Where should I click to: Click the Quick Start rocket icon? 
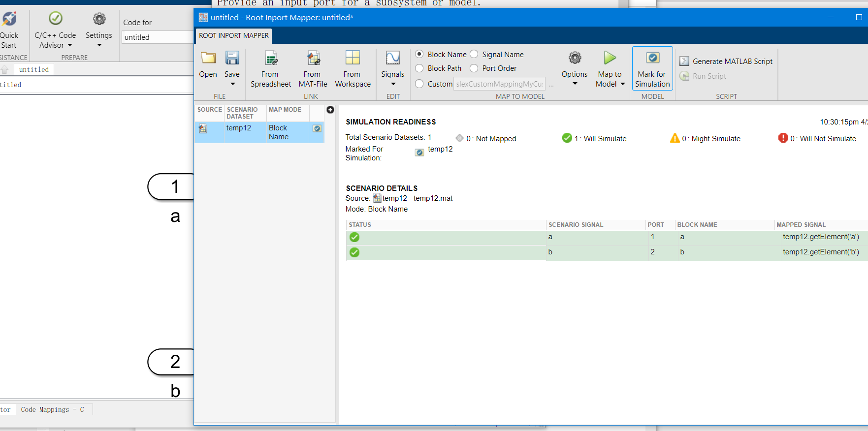point(9,19)
